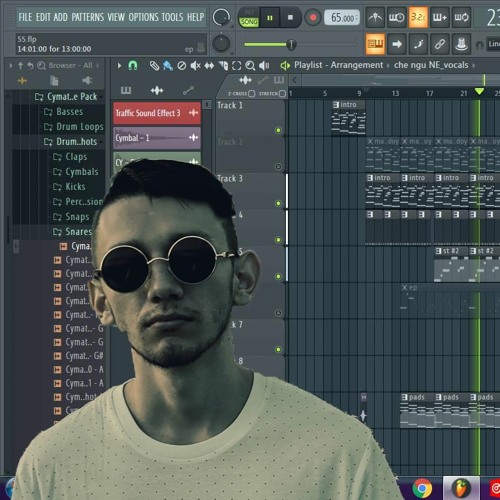
Task: Click the multilink to controllers hat icon
Action: point(461,44)
